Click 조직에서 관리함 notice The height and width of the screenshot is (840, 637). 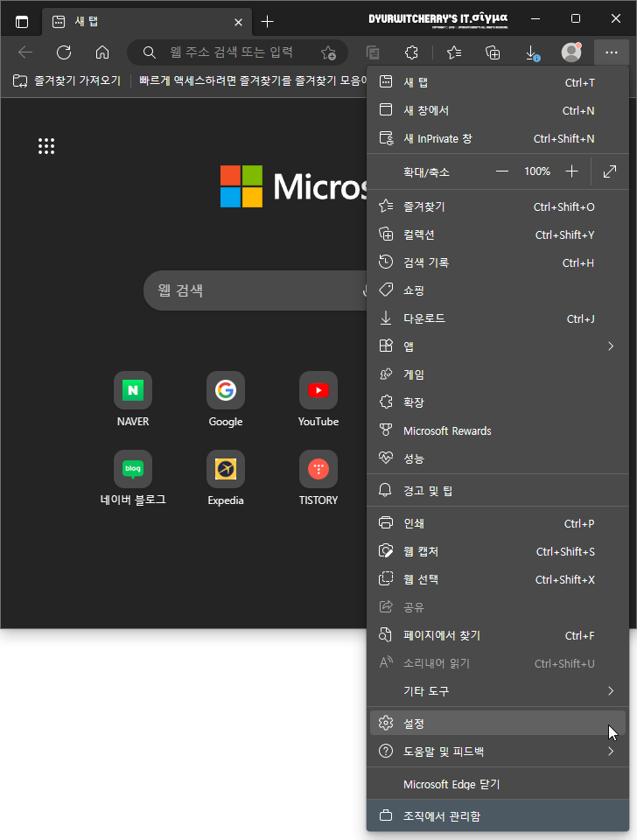(x=498, y=815)
